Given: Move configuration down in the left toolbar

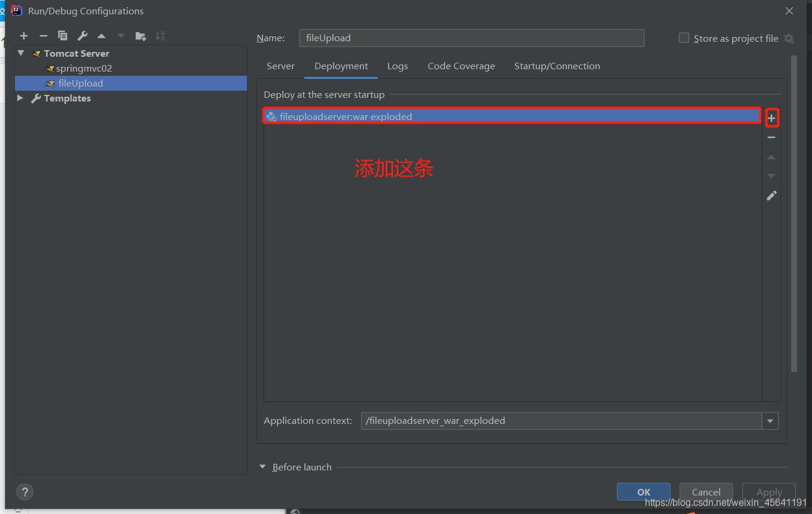Looking at the screenshot, I should tap(121, 36).
